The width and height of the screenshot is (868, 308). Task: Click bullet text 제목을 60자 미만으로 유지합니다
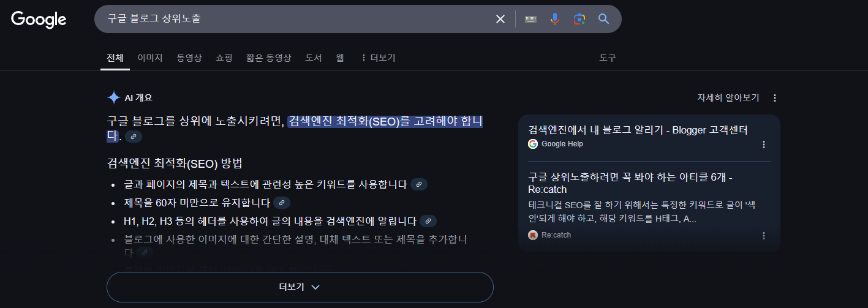point(197,203)
